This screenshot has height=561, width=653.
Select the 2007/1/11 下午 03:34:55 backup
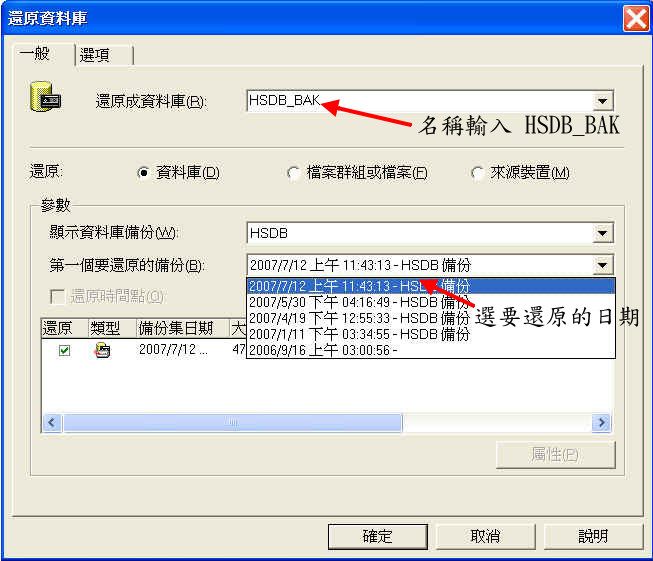(431, 334)
